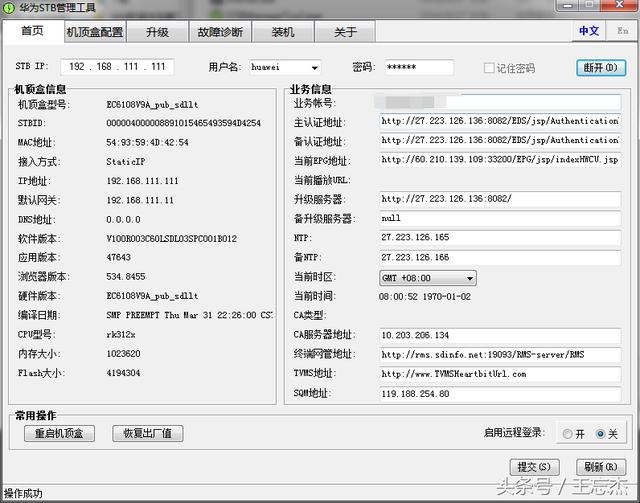Click the 提交(S) submit button
Image resolution: width=640 pixels, height=503 pixels.
pos(534,467)
